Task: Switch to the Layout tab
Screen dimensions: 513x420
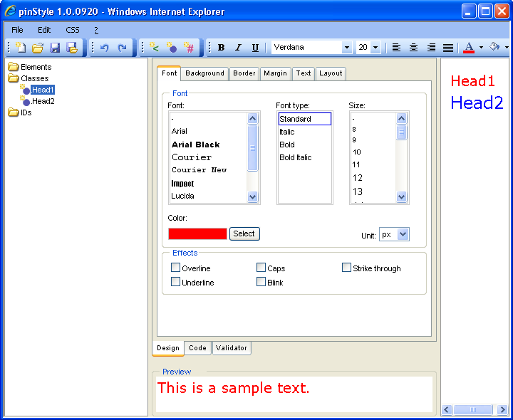Action: pyautogui.click(x=331, y=73)
